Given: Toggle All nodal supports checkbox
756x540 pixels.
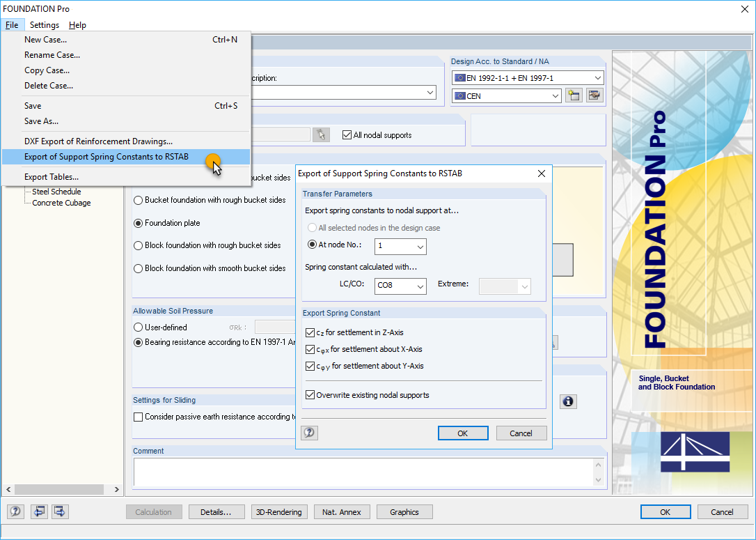Looking at the screenshot, I should point(347,135).
